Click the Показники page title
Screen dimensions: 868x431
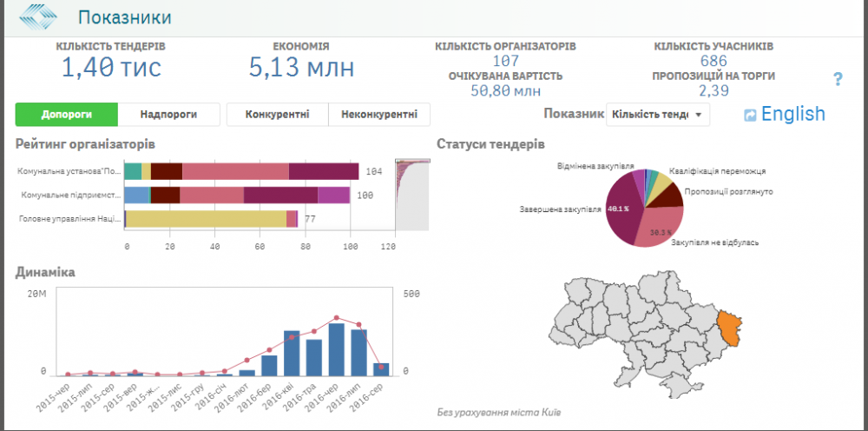[124, 17]
